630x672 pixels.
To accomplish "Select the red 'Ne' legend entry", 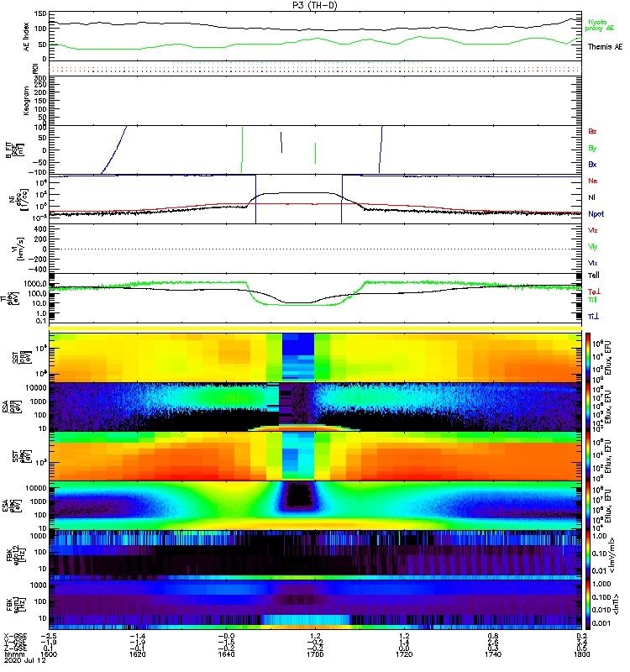I will click(x=592, y=181).
